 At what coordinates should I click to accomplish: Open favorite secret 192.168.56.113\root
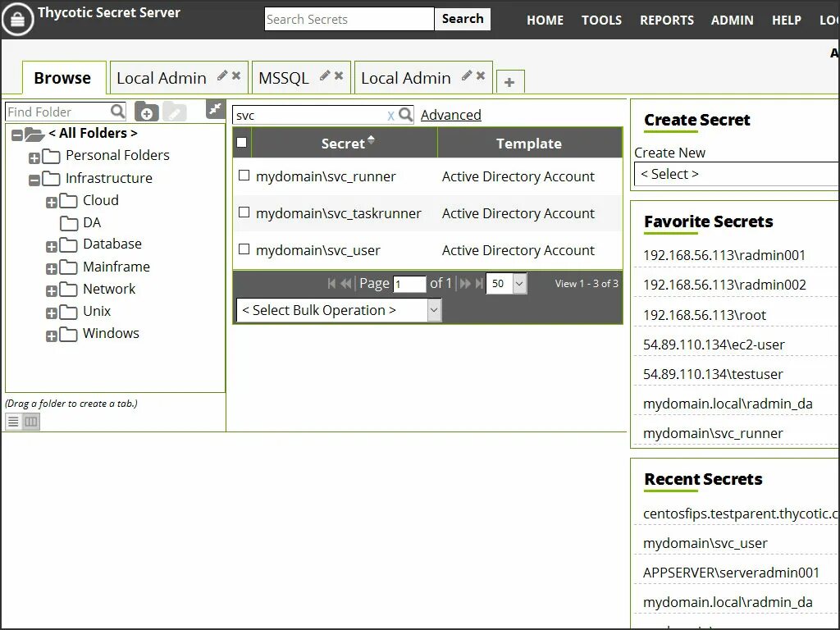tap(705, 315)
